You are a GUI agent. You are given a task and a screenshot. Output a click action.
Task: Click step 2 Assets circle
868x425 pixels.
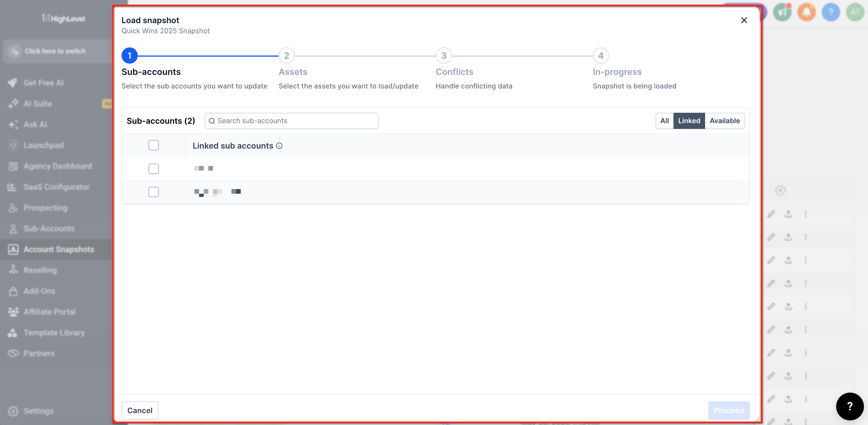[287, 56]
